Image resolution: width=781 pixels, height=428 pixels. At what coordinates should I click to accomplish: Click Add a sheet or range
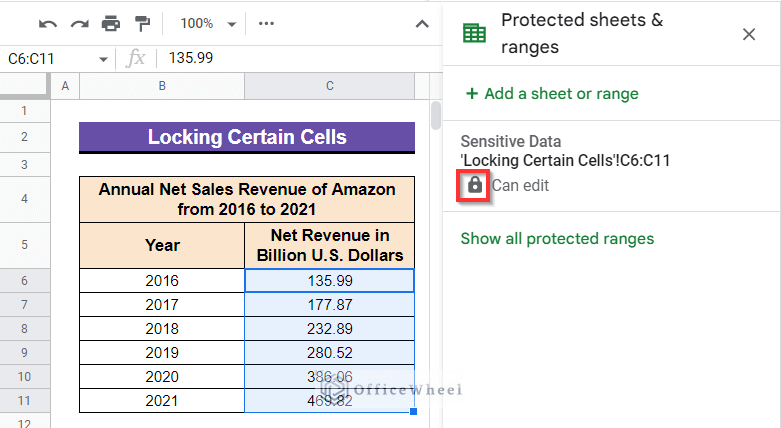pos(552,94)
